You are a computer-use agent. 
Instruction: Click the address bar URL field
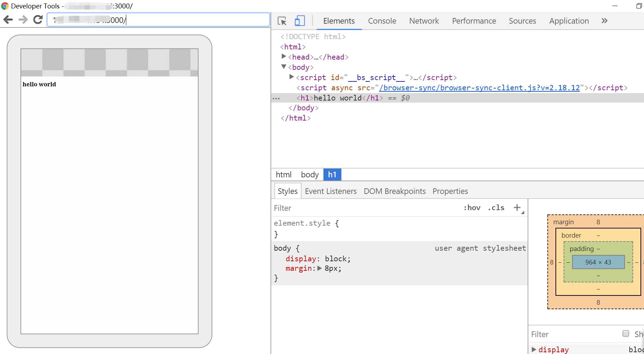pos(158,20)
